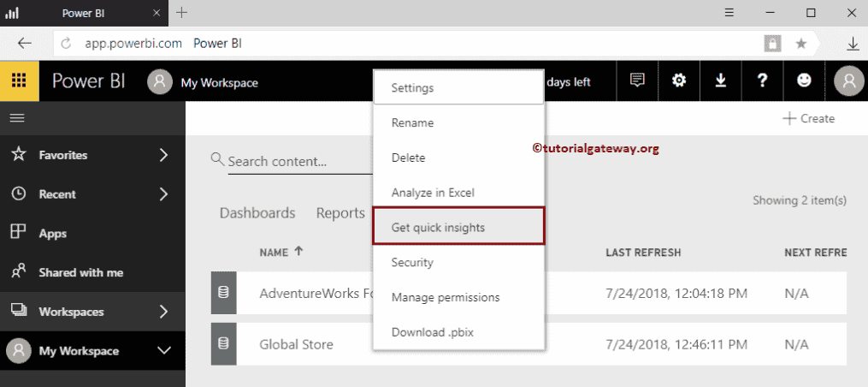The width and height of the screenshot is (868, 387).
Task: Select Analyze in Excel menu item
Action: click(458, 193)
